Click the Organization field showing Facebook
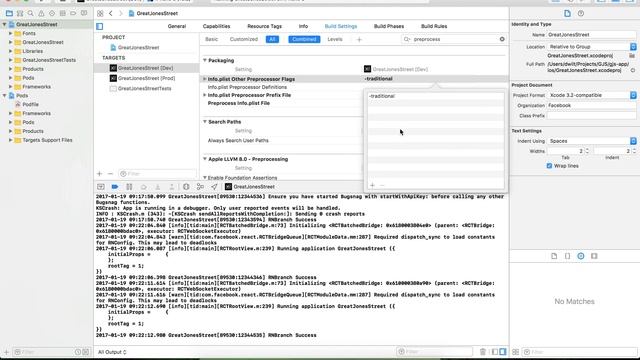Viewport: 640px width, 360px height. 591,105
